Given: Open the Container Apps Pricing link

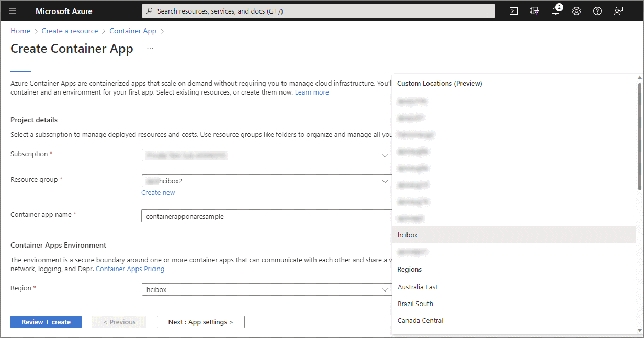Looking at the screenshot, I should (130, 269).
